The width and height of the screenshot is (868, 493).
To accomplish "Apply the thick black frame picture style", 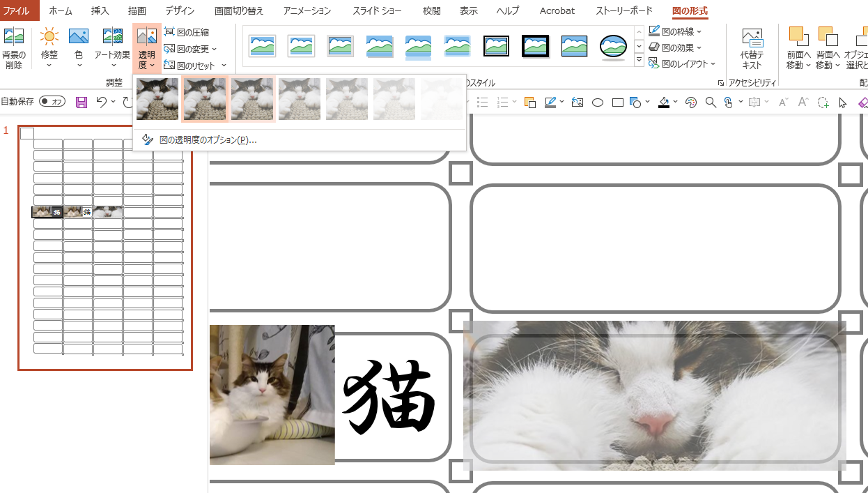I will pyautogui.click(x=536, y=47).
